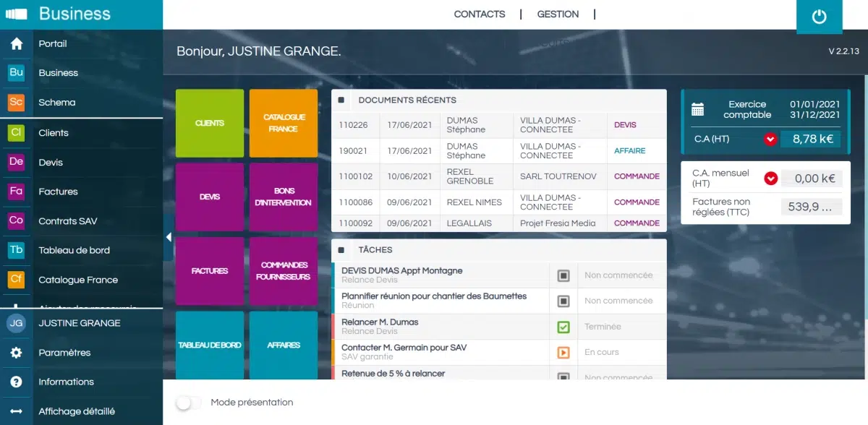Open document 1100102 REXEL GRENOBLE row
This screenshot has width=868, height=425.
[498, 176]
